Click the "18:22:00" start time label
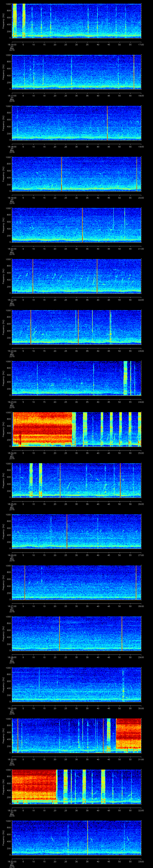This screenshot has width=153, height=868. click(x=12, y=351)
